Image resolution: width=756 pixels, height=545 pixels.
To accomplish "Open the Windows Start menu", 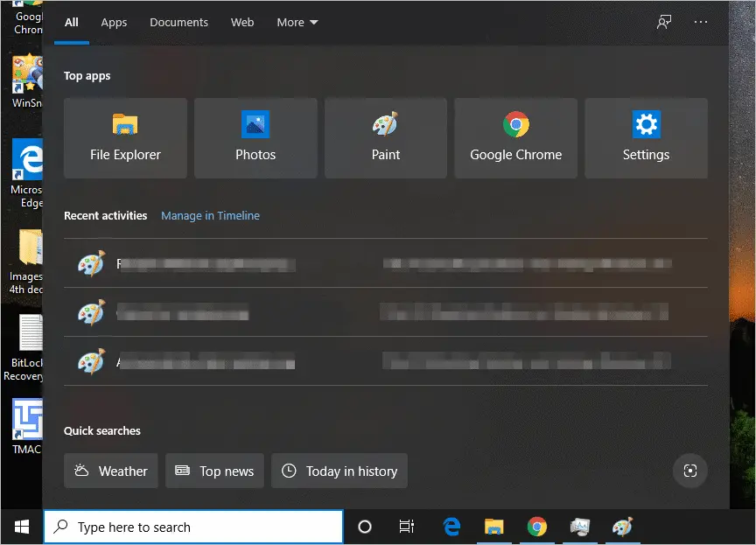I will (x=22, y=527).
